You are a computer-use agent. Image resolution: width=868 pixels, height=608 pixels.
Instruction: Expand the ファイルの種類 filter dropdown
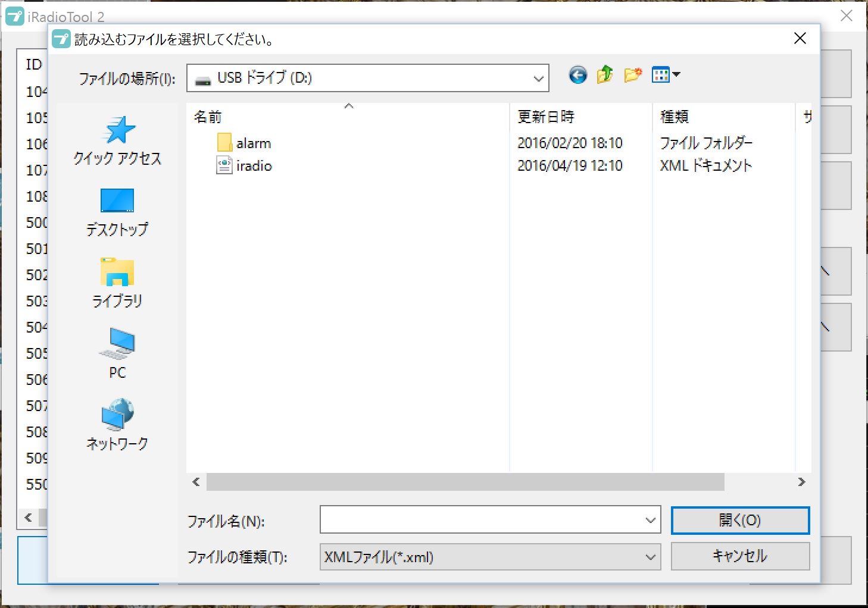tap(650, 557)
